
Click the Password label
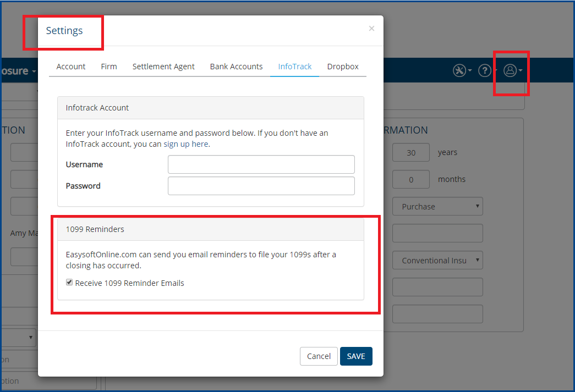click(x=83, y=186)
